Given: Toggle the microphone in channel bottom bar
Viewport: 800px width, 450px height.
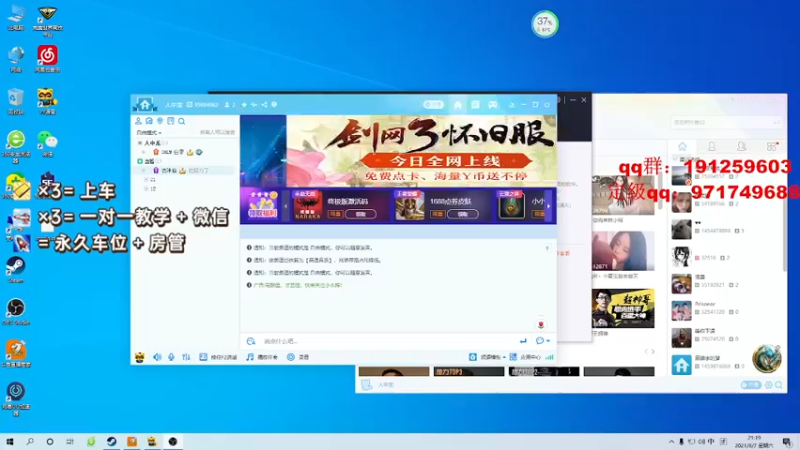Looking at the screenshot, I should coord(171,357).
